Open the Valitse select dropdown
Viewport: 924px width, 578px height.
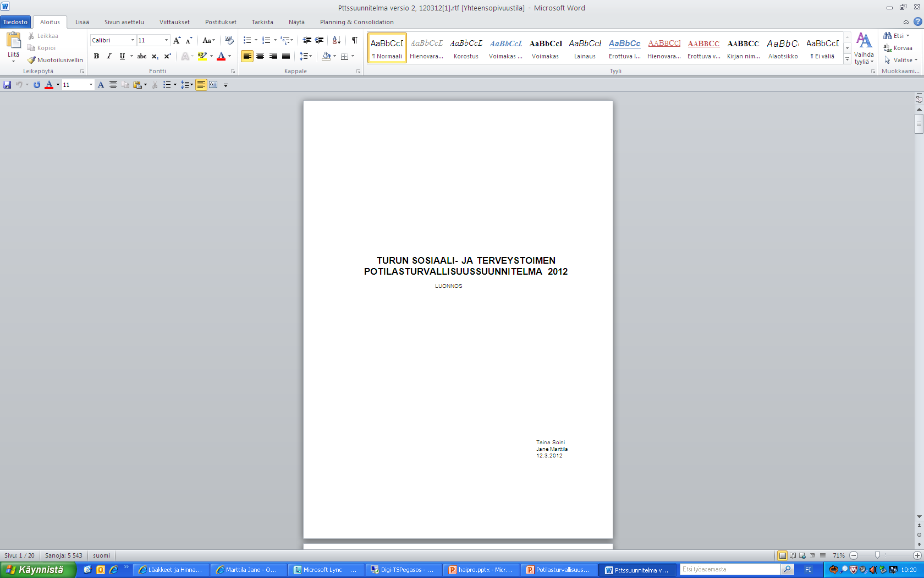pos(901,60)
